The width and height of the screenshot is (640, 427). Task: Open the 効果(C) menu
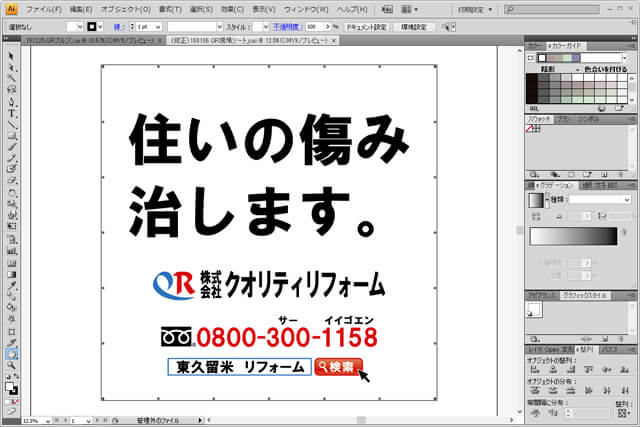tap(232, 9)
